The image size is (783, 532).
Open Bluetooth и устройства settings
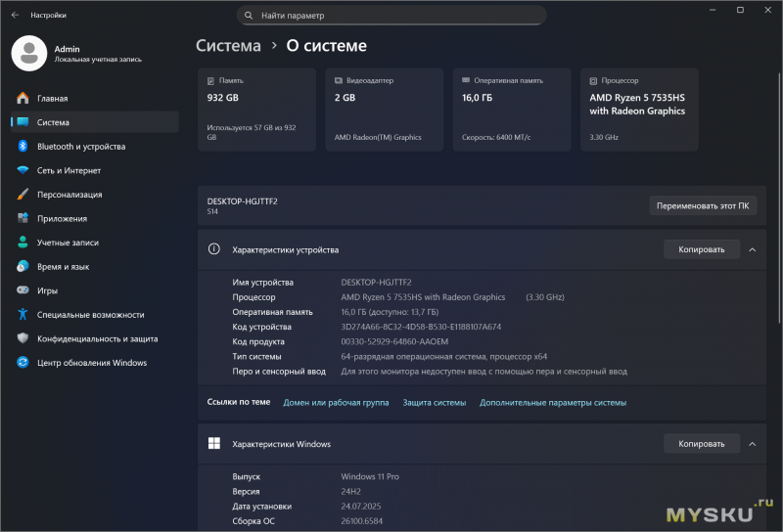[95, 147]
